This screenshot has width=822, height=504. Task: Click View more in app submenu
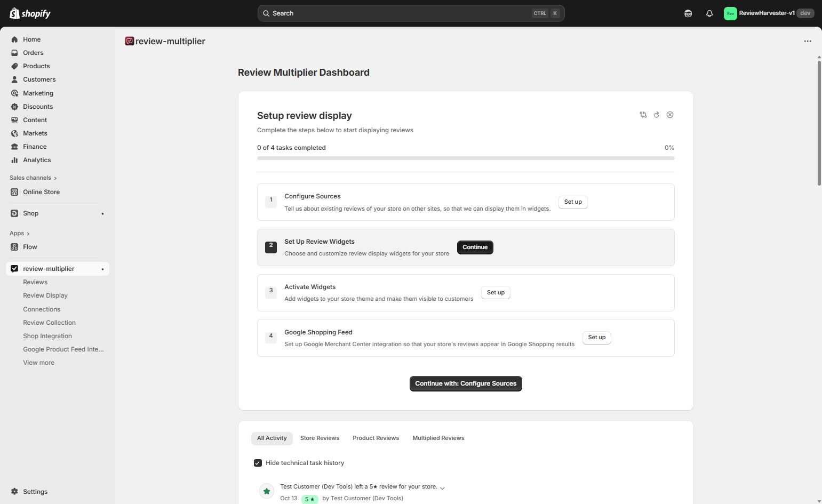pyautogui.click(x=38, y=363)
